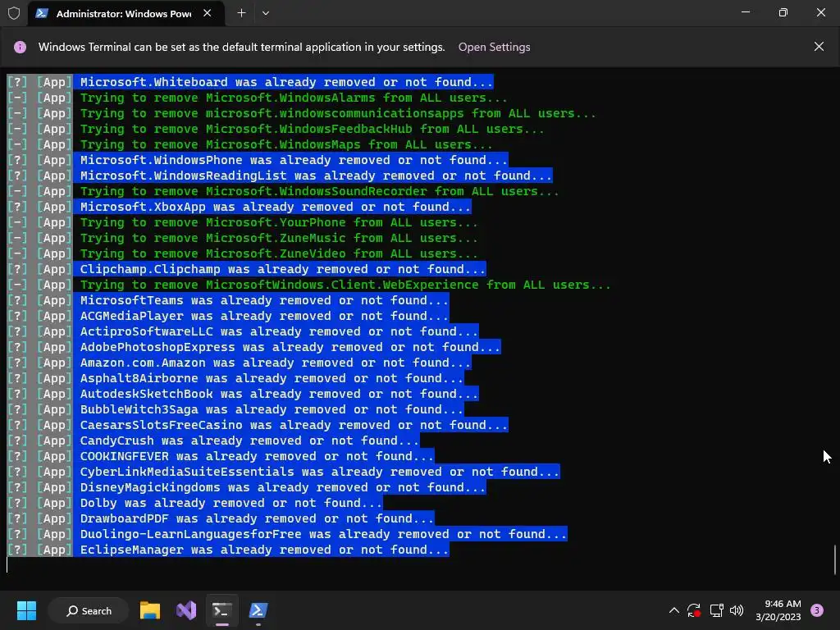The width and height of the screenshot is (840, 630).
Task: Expand the new tab profile dropdown
Action: (266, 13)
